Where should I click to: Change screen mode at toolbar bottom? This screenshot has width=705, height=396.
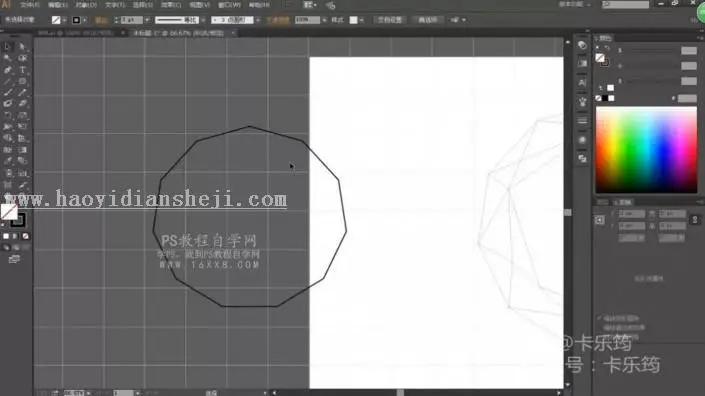pos(14,259)
